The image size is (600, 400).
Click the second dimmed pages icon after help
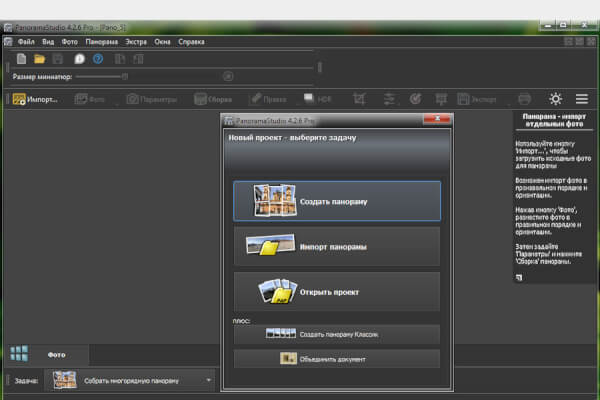point(138,59)
